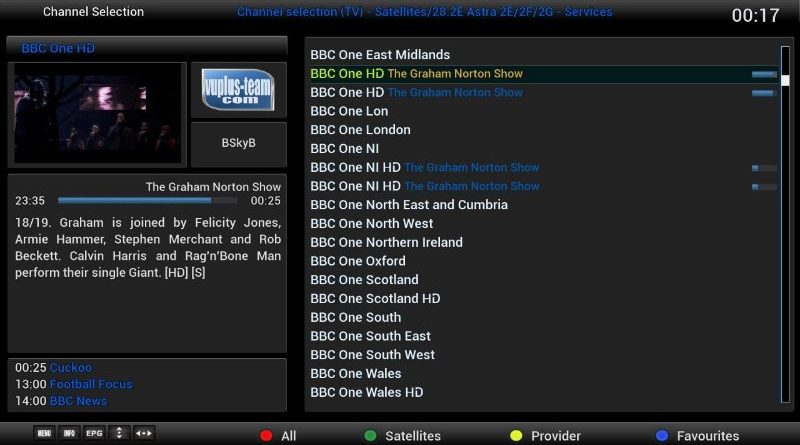The image size is (800, 445).
Task: Click The Graham Norton Show event title
Action: (x=213, y=187)
